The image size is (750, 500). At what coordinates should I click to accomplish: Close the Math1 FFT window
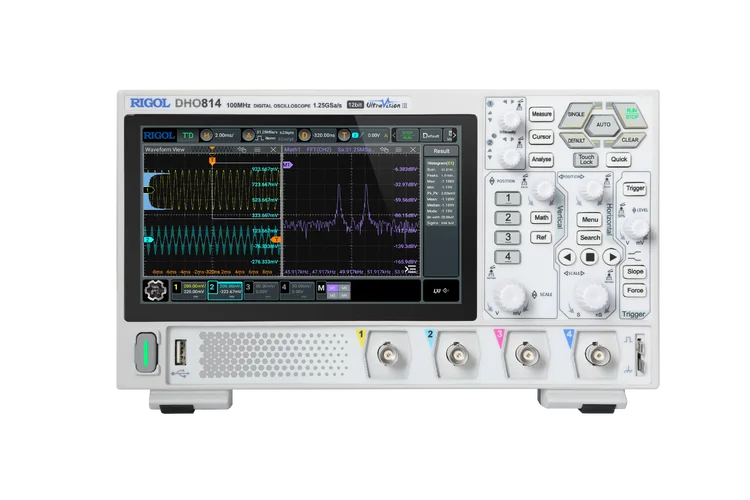coord(413,150)
